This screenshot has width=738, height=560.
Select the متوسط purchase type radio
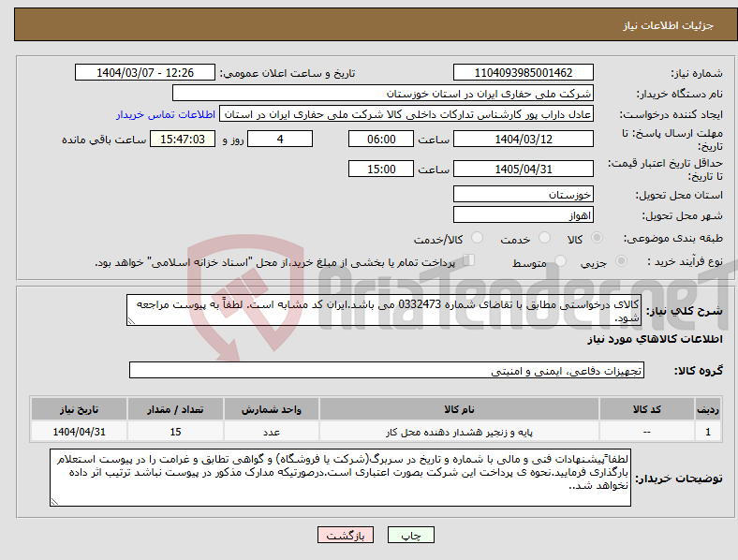560,260
